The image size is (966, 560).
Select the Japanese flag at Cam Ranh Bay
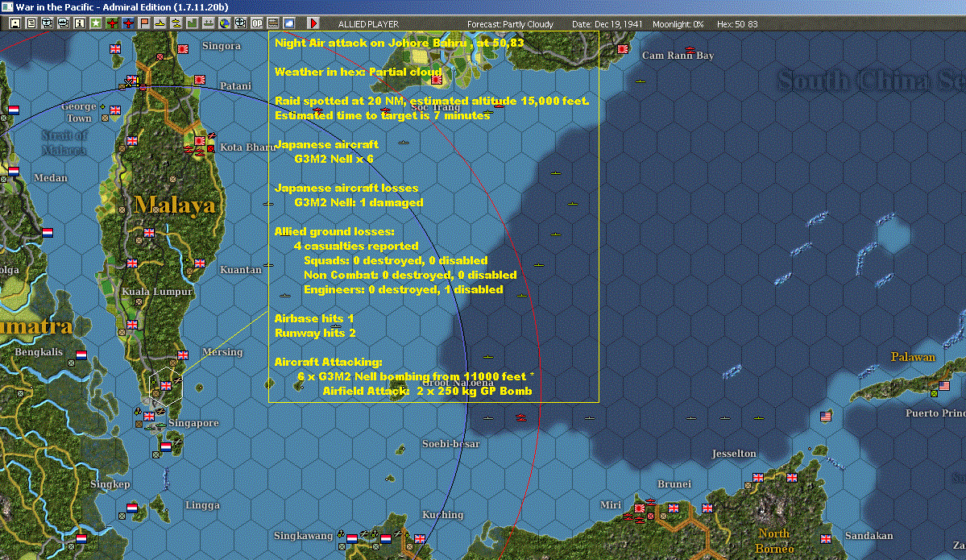point(622,48)
